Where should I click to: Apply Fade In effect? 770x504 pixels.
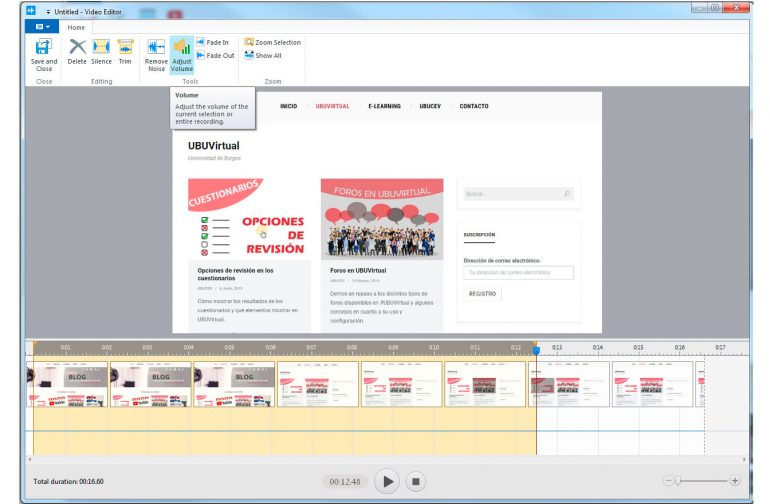[x=213, y=42]
